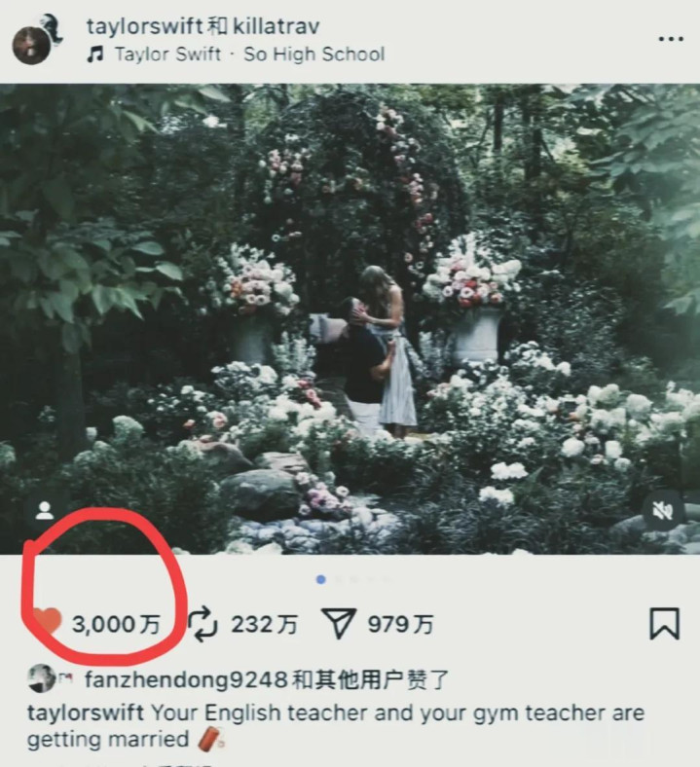Open the music note audio icon

(x=94, y=55)
